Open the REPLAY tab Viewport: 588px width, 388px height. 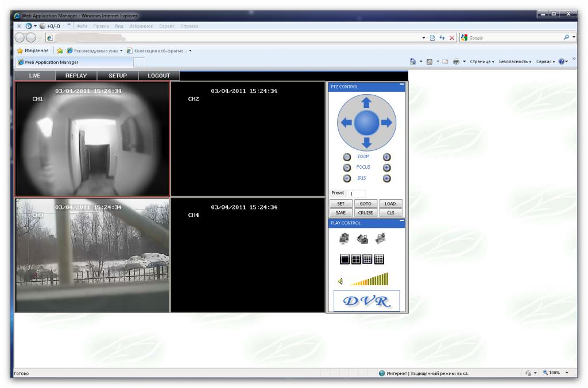[x=75, y=76]
